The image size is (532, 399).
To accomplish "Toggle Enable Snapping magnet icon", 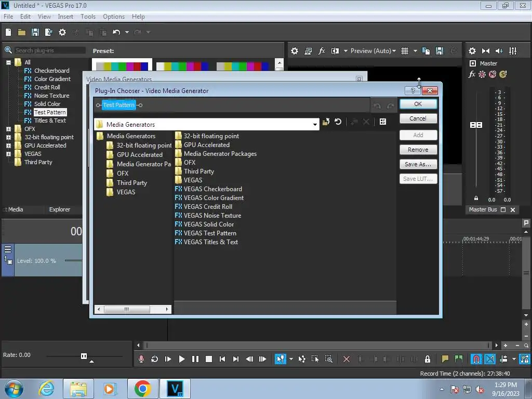I will pos(476,359).
